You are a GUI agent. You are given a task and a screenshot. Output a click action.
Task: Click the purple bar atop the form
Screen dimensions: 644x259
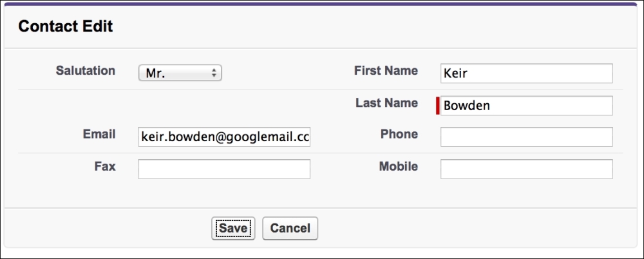click(x=322, y=4)
